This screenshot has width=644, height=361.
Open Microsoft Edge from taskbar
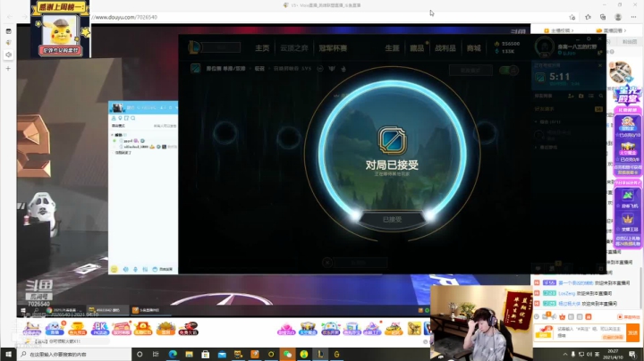(x=173, y=354)
